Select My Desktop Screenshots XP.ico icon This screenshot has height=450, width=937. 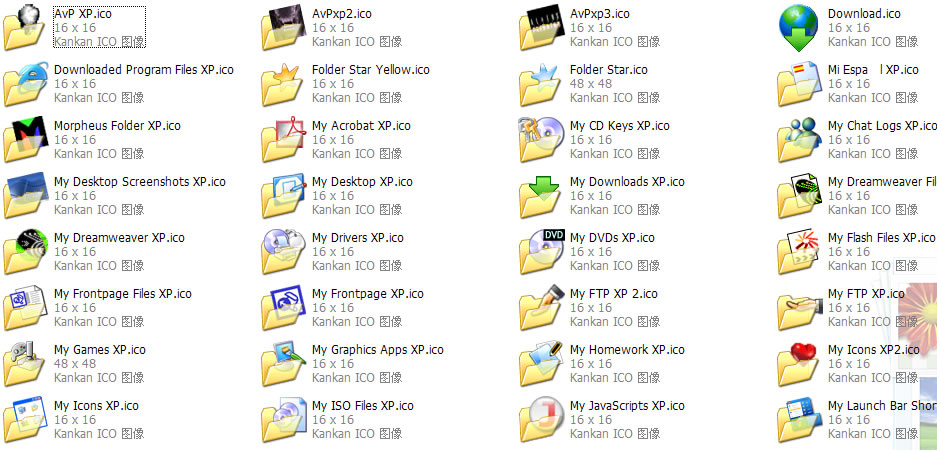(25, 195)
